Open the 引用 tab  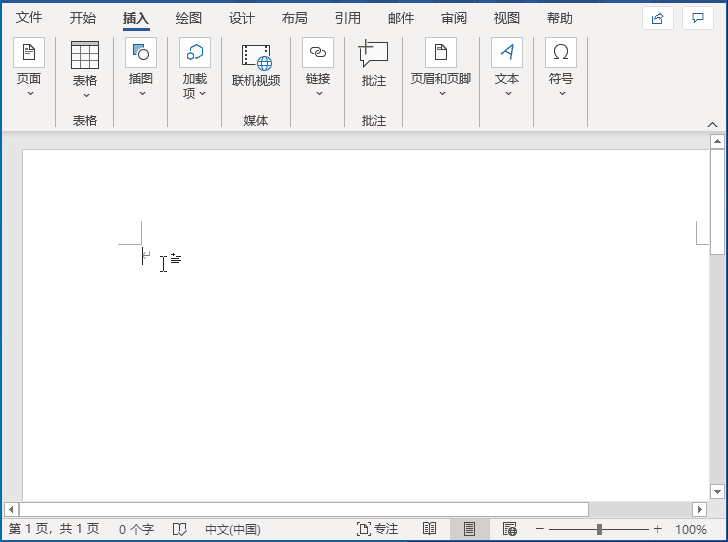point(348,18)
